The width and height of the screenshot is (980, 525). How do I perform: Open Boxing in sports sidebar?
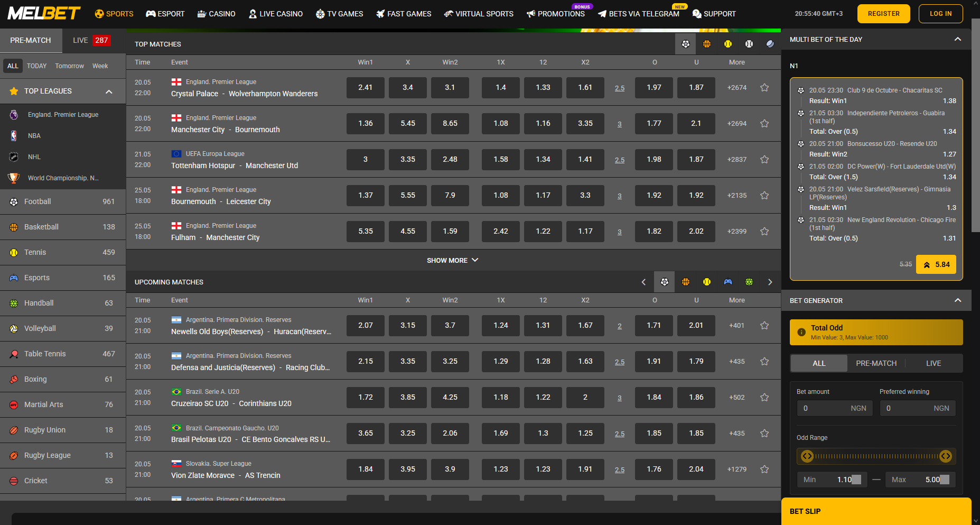(63, 379)
